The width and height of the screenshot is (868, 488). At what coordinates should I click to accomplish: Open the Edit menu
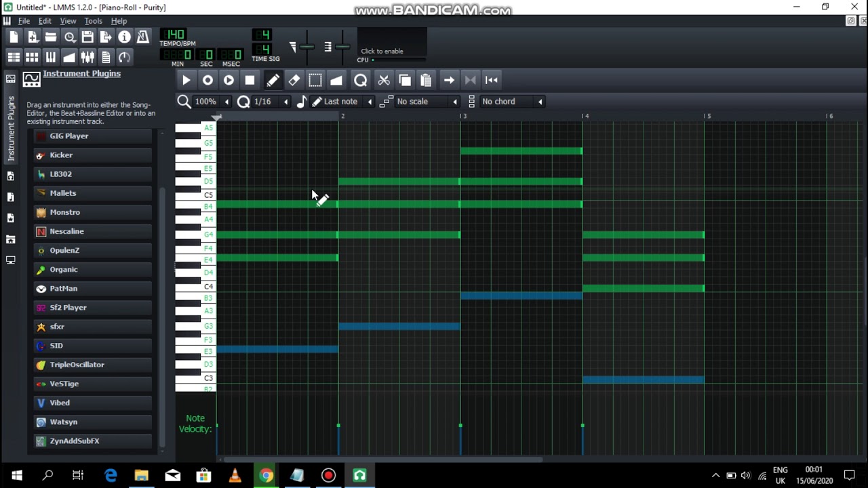pyautogui.click(x=45, y=21)
